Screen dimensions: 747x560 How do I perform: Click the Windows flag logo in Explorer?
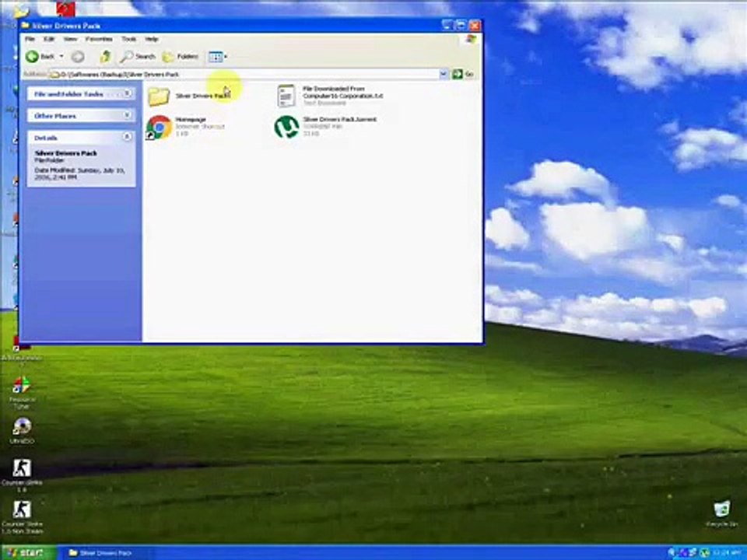471,39
